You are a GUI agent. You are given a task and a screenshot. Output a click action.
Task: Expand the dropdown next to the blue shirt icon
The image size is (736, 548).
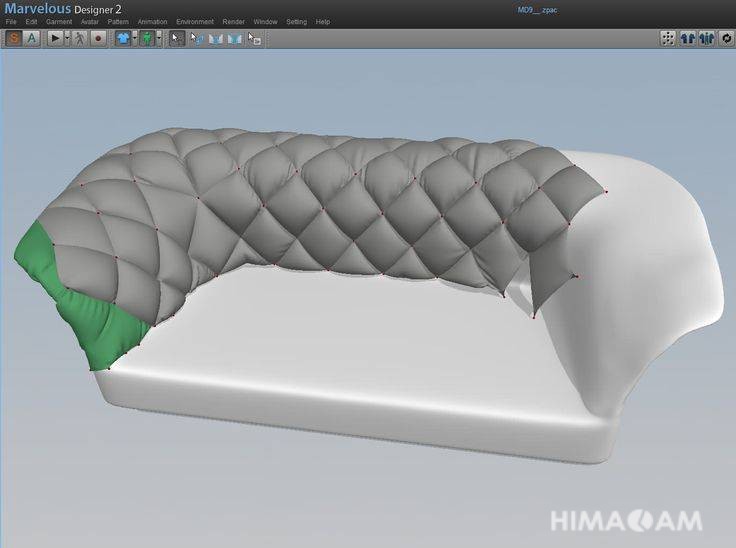(x=135, y=38)
